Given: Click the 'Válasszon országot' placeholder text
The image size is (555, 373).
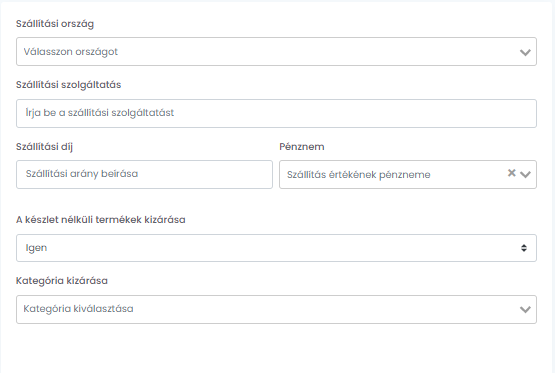Looking at the screenshot, I should [70, 52].
